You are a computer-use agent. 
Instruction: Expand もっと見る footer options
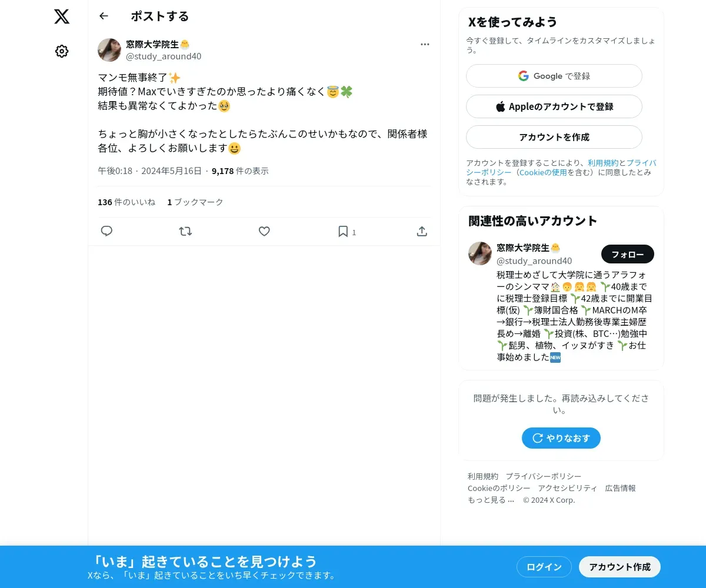click(491, 500)
